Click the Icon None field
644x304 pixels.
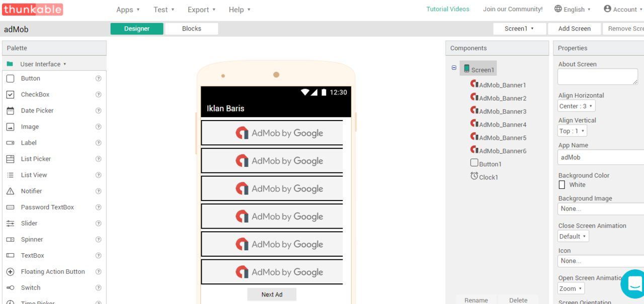pyautogui.click(x=601, y=261)
